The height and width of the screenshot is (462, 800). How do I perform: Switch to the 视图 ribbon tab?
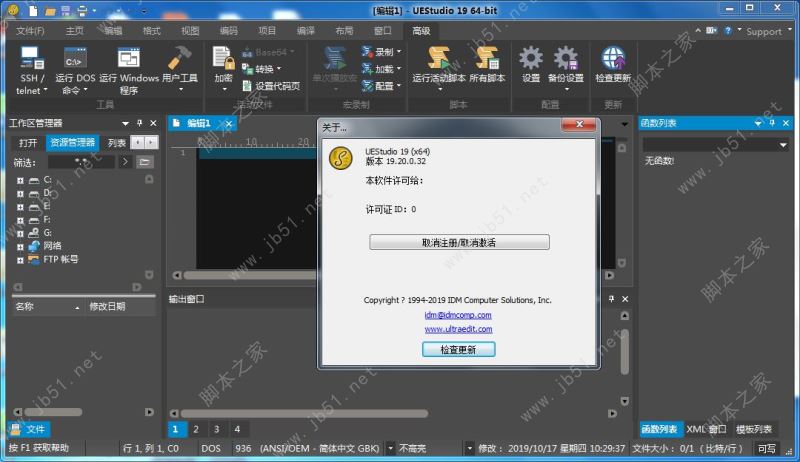pos(190,31)
